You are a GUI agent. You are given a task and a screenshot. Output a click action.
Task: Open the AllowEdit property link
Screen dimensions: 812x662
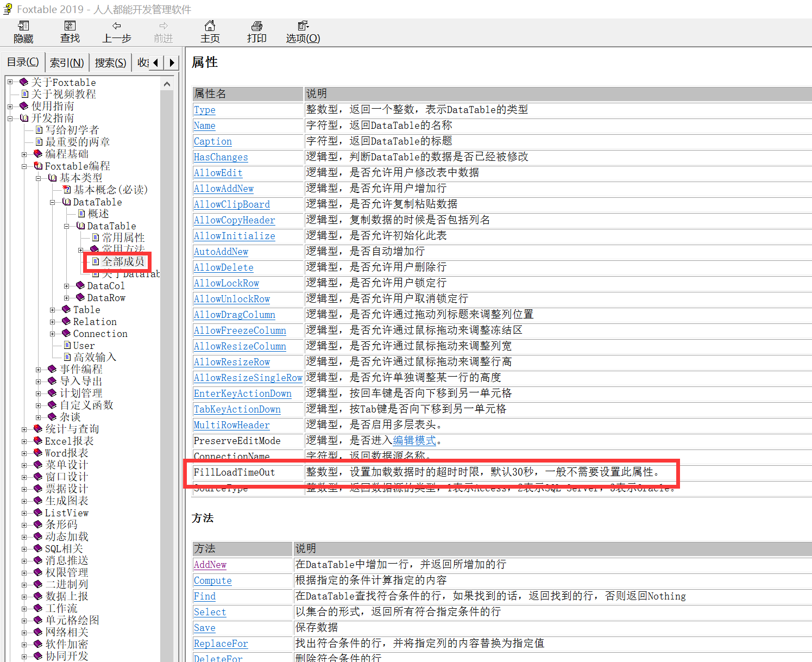pyautogui.click(x=218, y=173)
